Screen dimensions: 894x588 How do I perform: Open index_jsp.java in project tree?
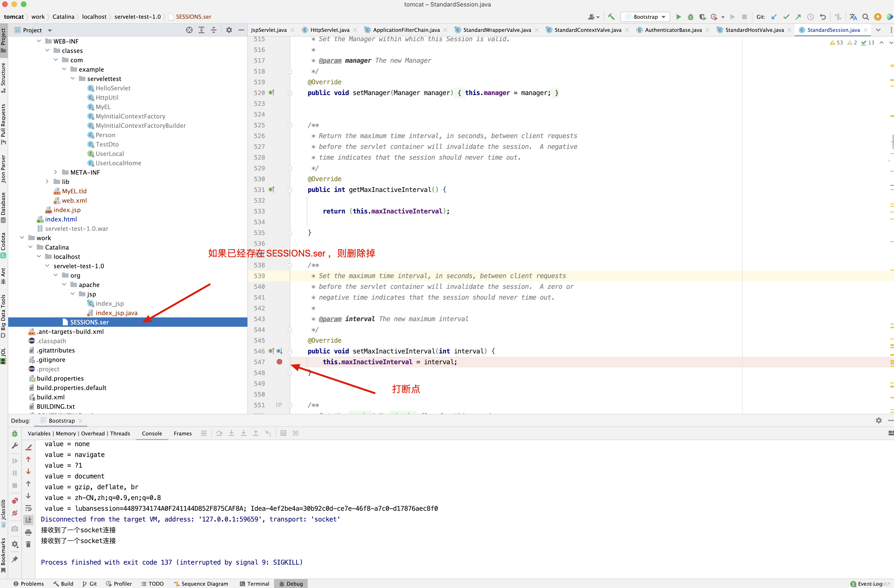pyautogui.click(x=117, y=312)
